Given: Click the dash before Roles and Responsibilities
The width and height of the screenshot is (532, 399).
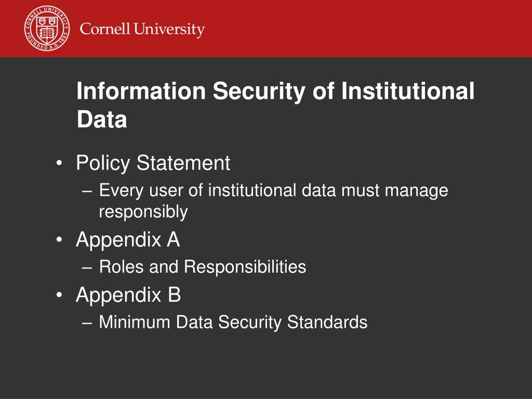Looking at the screenshot, I should tap(87, 268).
